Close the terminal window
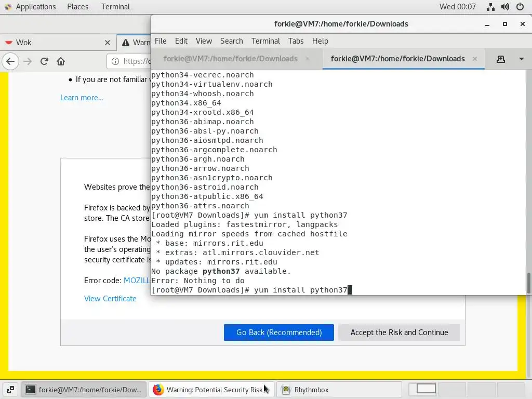This screenshot has height=399, width=532. click(523, 24)
